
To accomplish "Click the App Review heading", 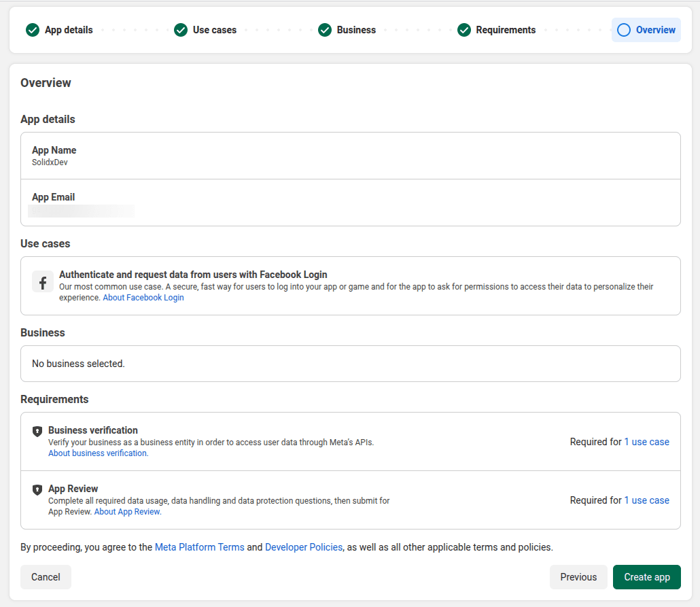I will (73, 489).
